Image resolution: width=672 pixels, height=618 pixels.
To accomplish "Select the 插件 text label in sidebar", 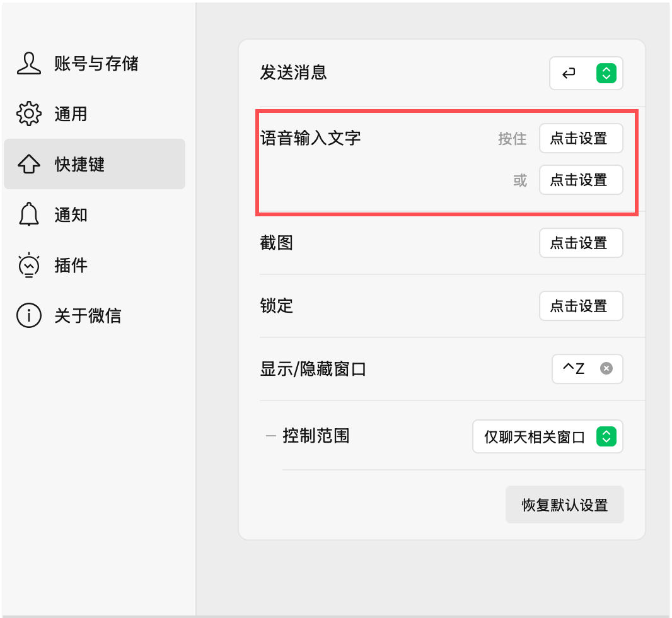I will 71,265.
